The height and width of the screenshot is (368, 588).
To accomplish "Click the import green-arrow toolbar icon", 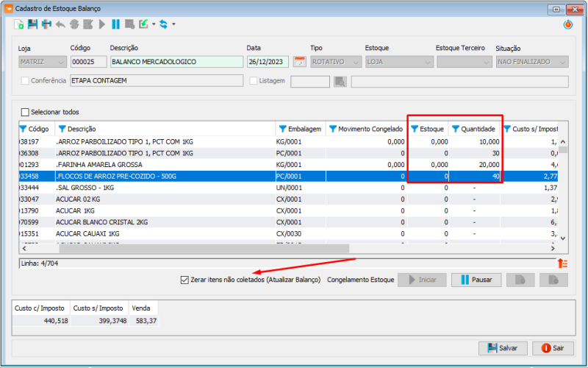I will coord(143,24).
